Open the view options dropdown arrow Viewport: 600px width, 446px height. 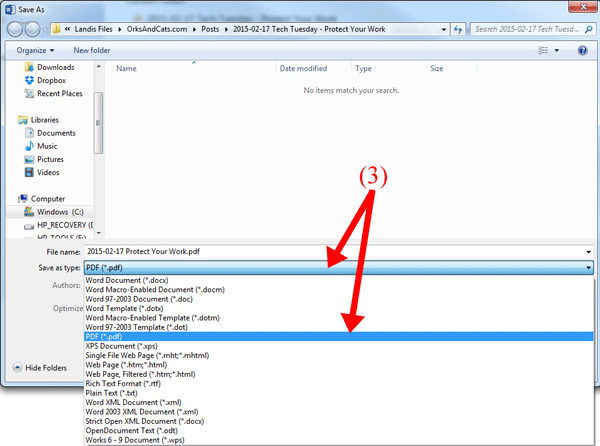tap(557, 50)
